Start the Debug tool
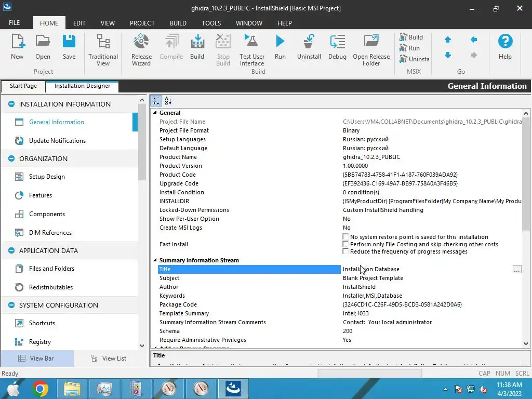532x399 pixels. point(337,47)
